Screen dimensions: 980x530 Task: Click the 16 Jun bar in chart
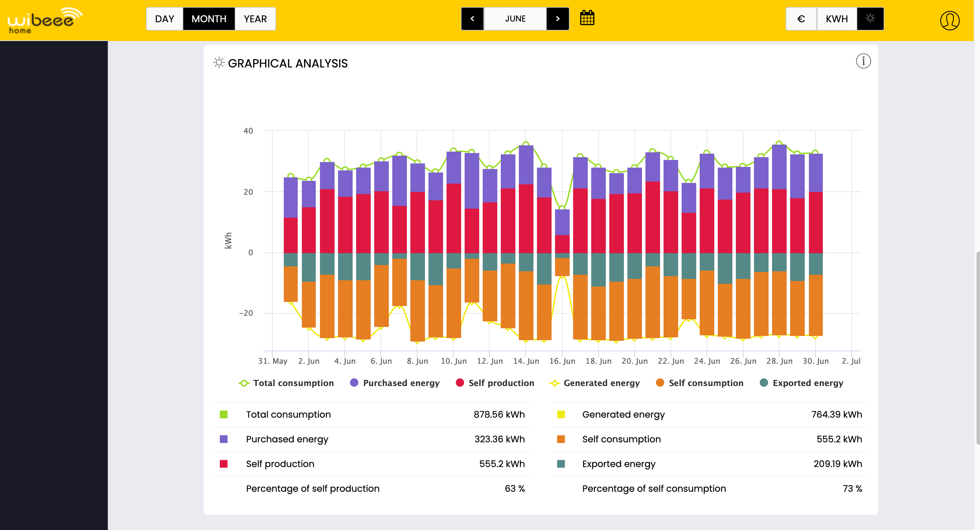(x=562, y=243)
